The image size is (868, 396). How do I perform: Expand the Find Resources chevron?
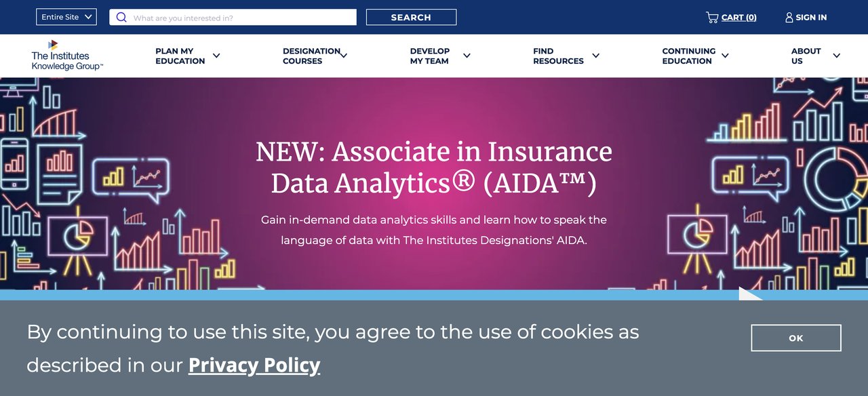click(x=595, y=56)
